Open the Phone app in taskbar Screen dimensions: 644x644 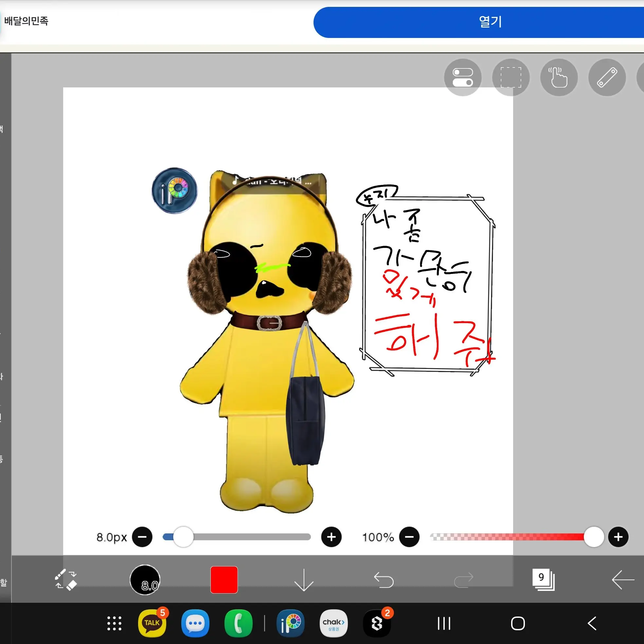[238, 623]
